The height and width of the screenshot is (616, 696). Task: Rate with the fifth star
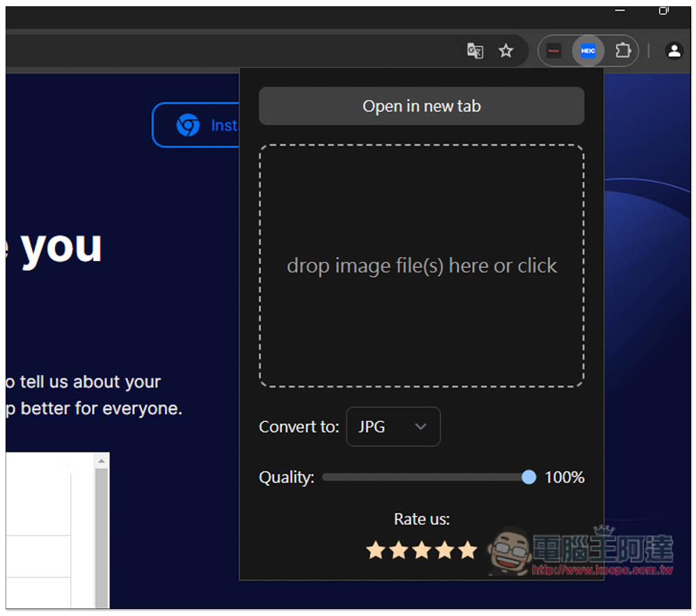[x=468, y=550]
